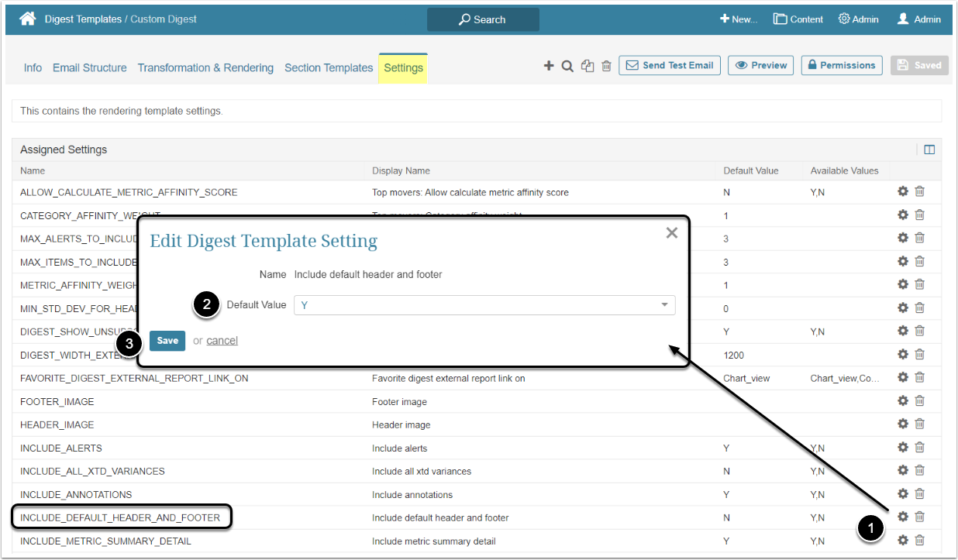Remove FOOTER_IMAGE setting with trash
Screen dimensions: 958x560
click(920, 400)
